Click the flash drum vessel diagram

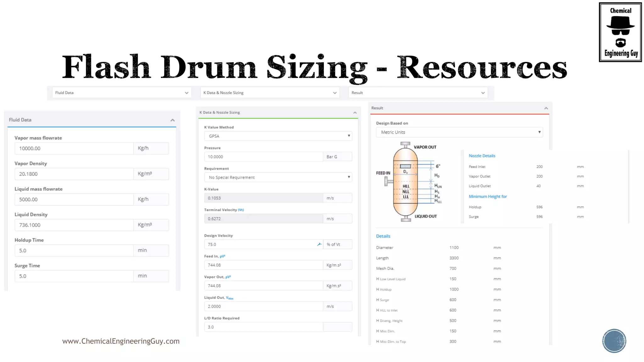pyautogui.click(x=406, y=182)
